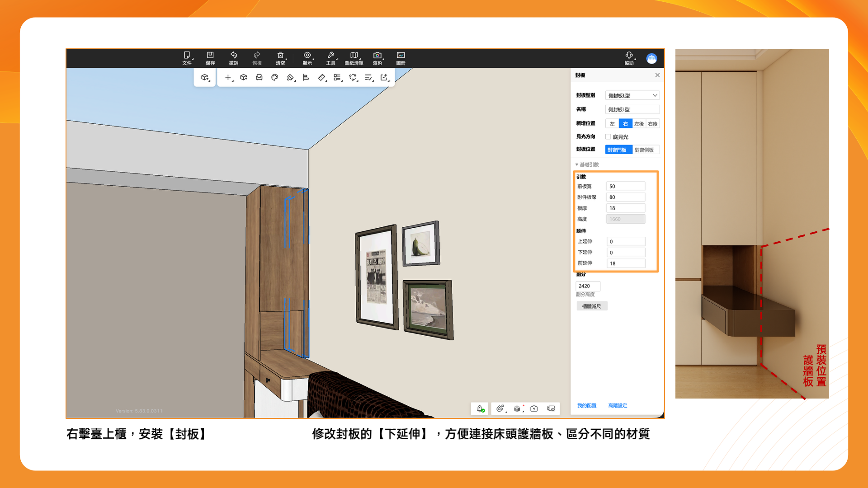Switch 封板位置 to 對齊側板
868x488 pixels.
[x=644, y=150]
